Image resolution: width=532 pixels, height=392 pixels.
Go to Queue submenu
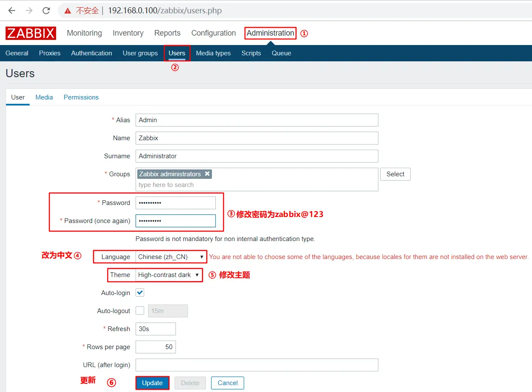click(x=281, y=53)
